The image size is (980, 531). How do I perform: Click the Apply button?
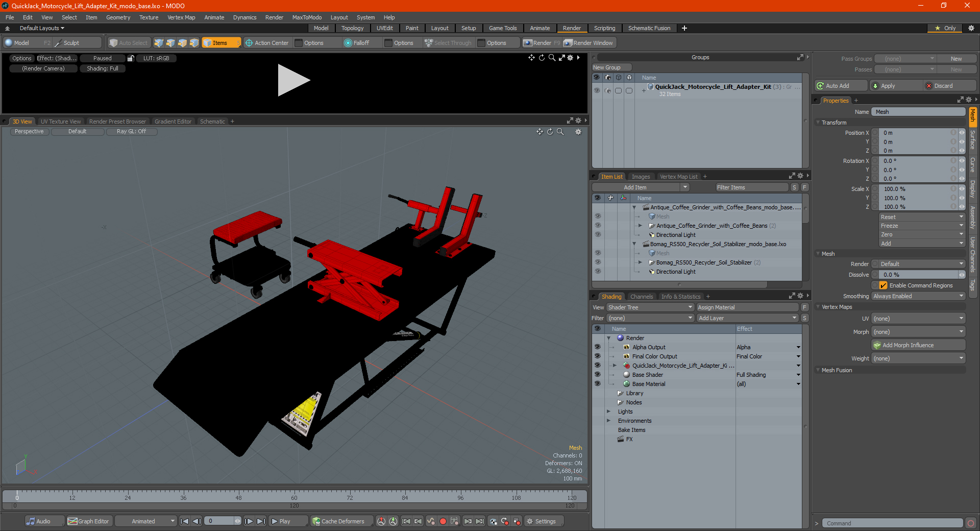895,86
